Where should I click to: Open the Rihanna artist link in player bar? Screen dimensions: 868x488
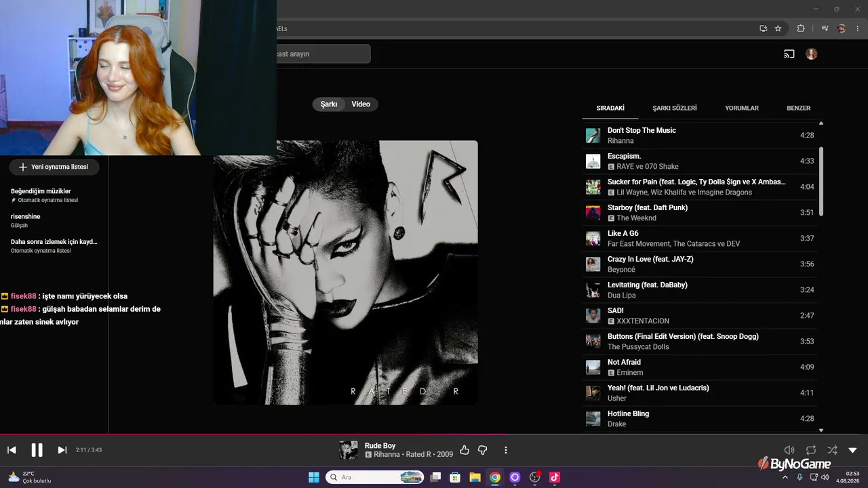pos(387,455)
